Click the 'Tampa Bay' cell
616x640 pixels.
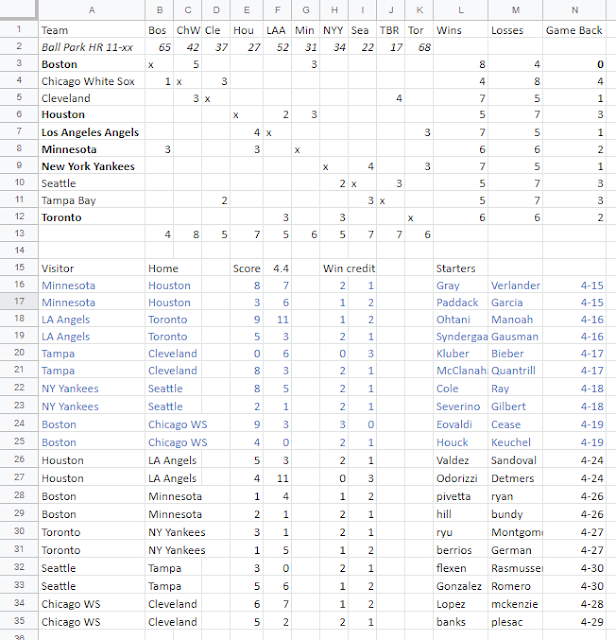click(x=92, y=200)
